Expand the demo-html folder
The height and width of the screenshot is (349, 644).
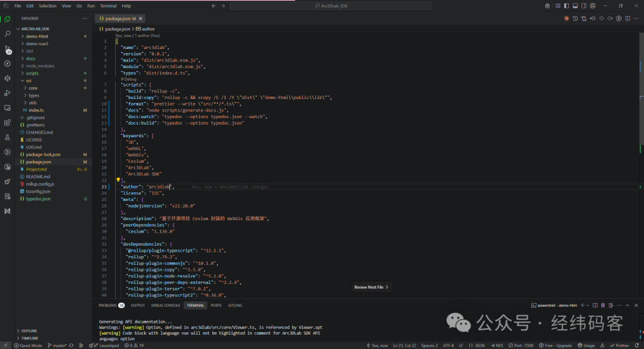click(54, 36)
